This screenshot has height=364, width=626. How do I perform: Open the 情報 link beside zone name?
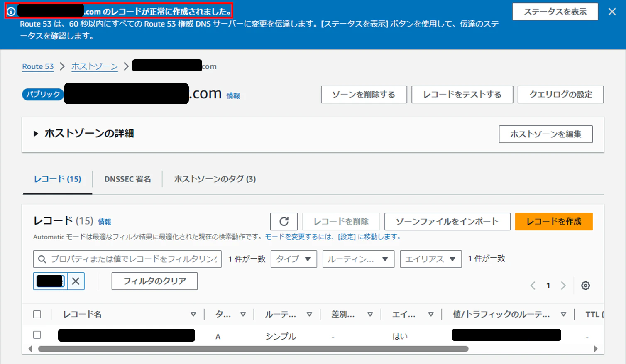tap(233, 96)
